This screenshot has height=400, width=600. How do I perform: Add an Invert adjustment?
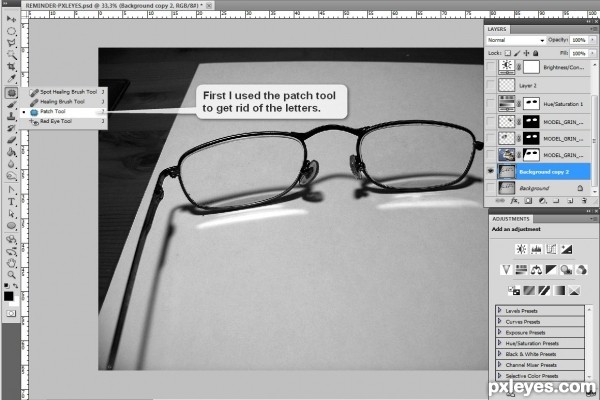(514, 291)
